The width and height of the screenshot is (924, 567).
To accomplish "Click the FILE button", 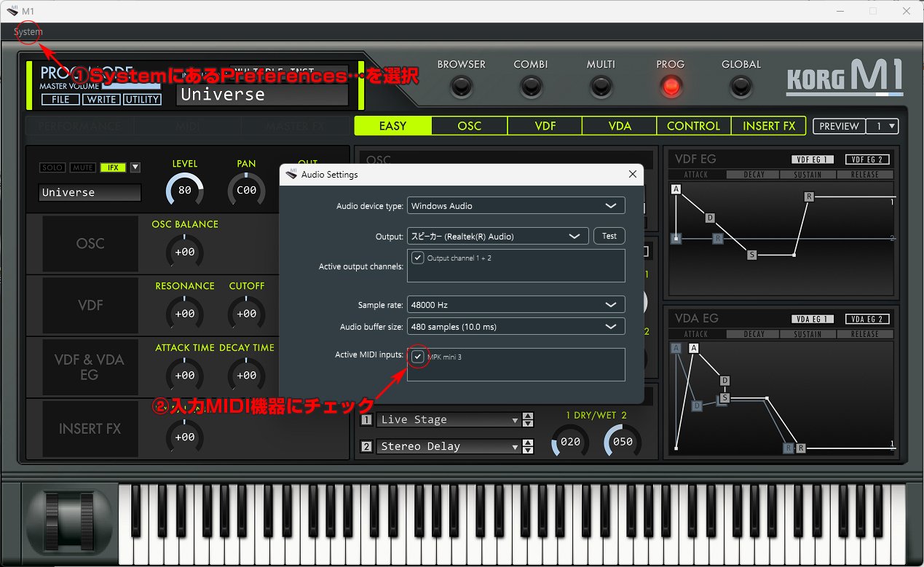I will coord(60,99).
